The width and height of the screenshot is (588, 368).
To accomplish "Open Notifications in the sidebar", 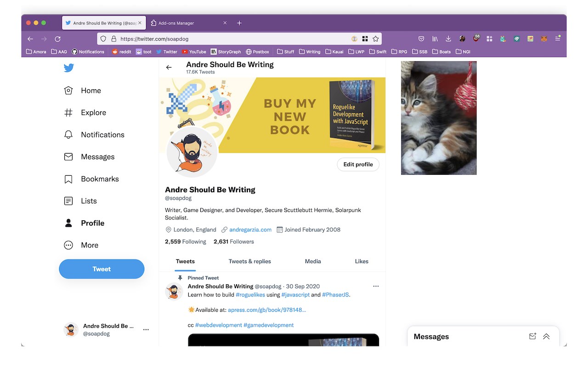I will click(94, 135).
